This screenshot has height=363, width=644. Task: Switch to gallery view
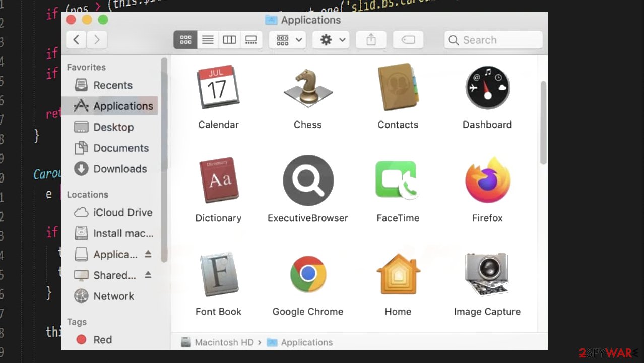251,40
